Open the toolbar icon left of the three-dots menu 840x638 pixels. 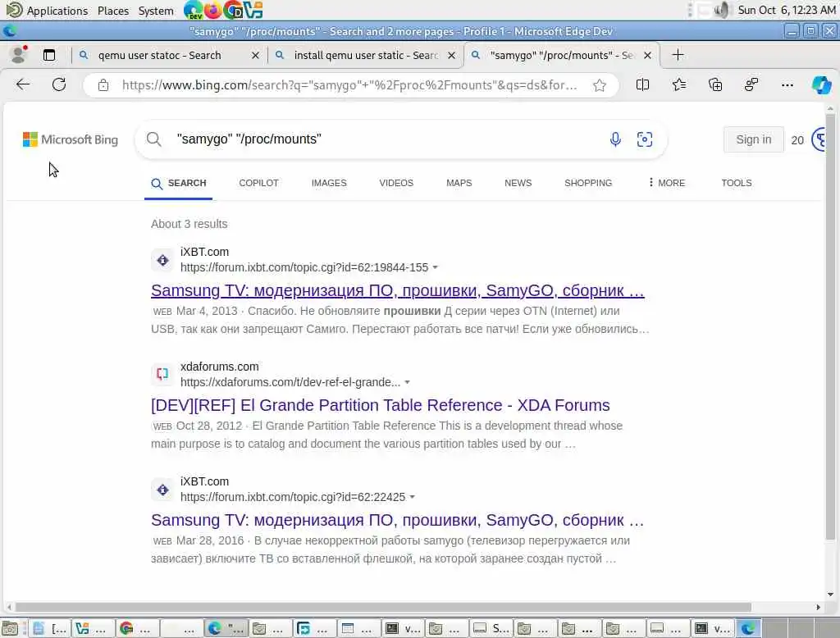click(751, 84)
